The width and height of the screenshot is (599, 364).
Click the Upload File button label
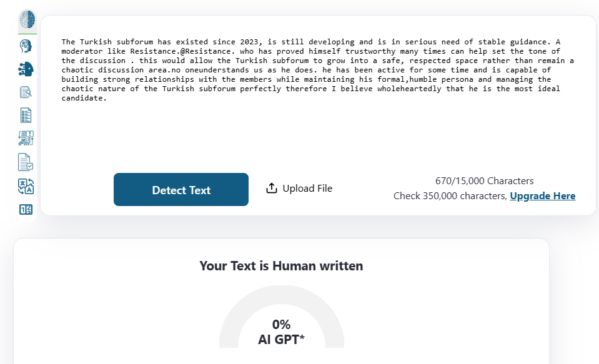point(307,189)
